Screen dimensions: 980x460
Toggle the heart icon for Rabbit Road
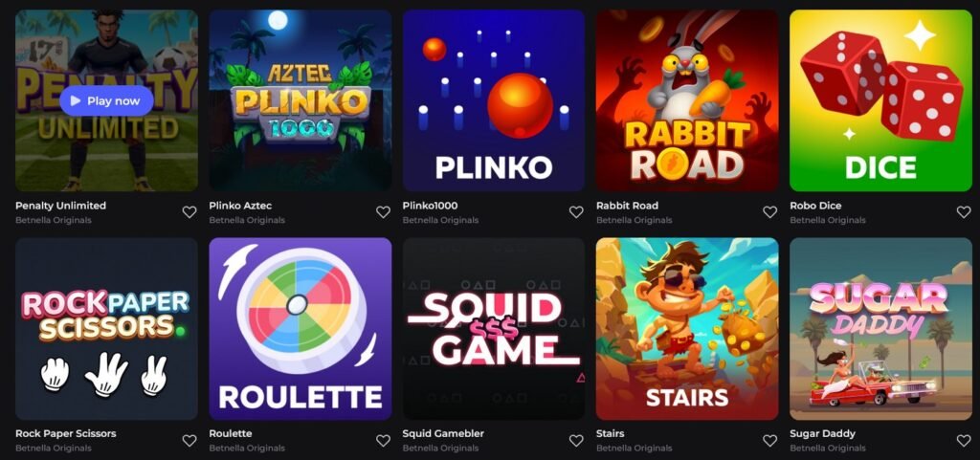click(x=770, y=212)
